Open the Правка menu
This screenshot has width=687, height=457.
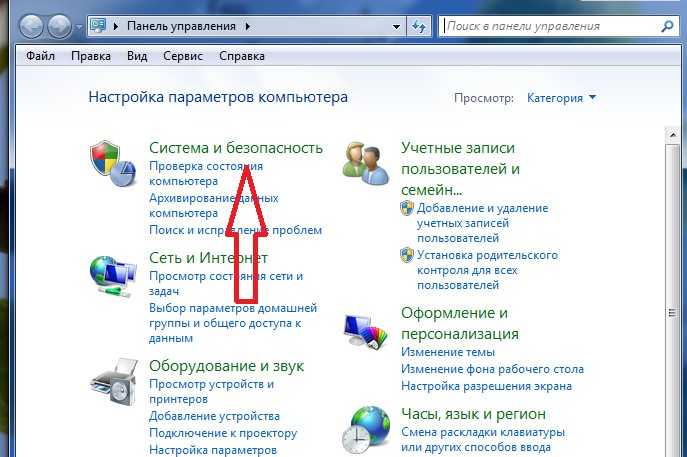coord(91,56)
